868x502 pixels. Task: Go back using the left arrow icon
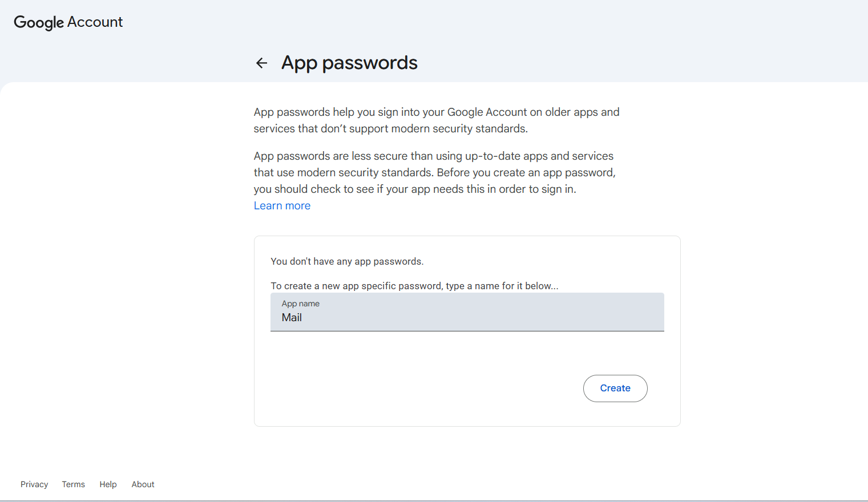coord(261,63)
